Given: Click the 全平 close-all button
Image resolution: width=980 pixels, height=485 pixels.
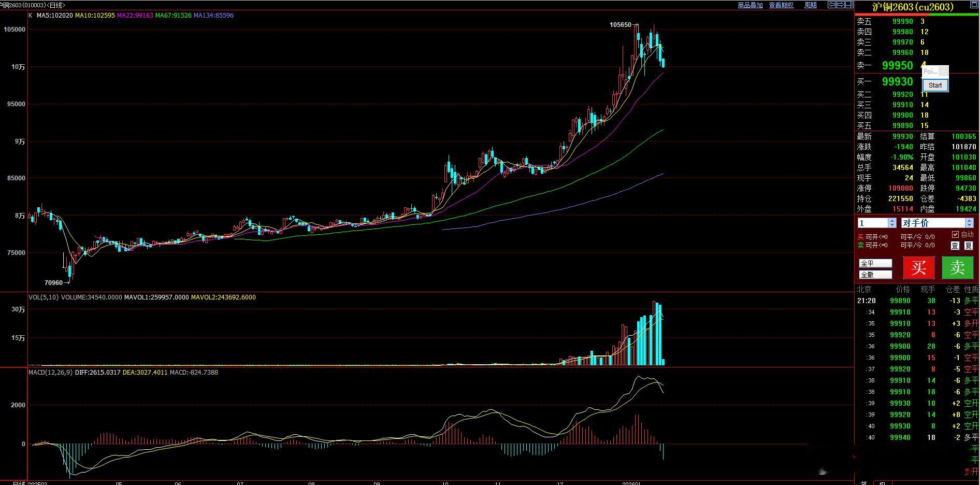Looking at the screenshot, I should pyautogui.click(x=875, y=263).
